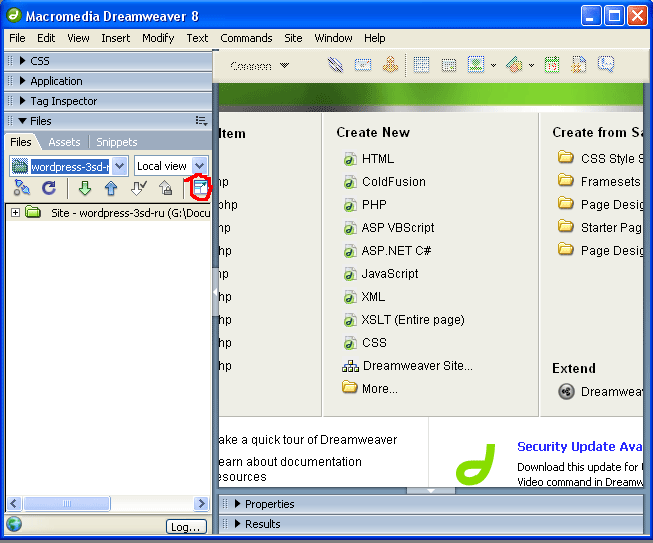This screenshot has width=653, height=543.
Task: Open the Help menu
Action: pyautogui.click(x=374, y=38)
